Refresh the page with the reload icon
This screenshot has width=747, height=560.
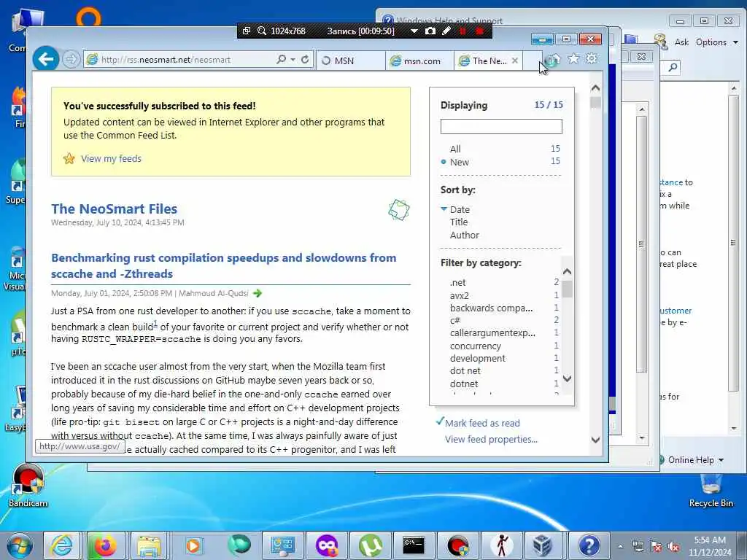coord(306,60)
